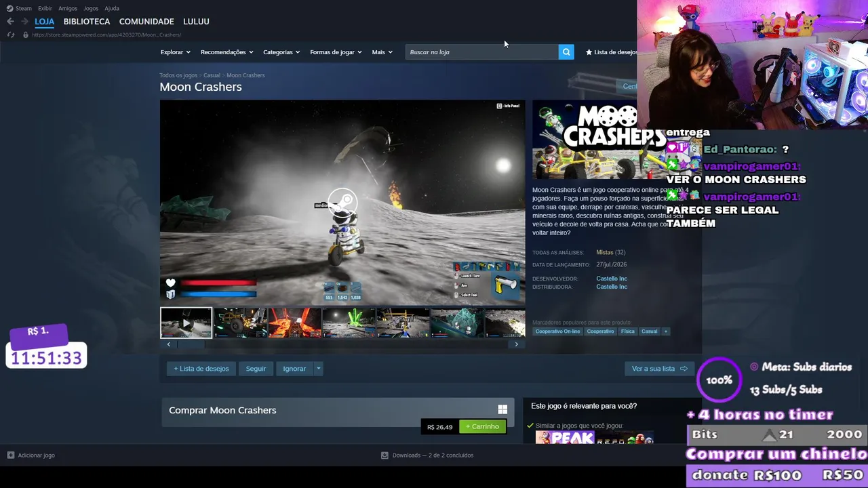This screenshot has width=868, height=488.
Task: Select the teal ruins screenshot thumbnail
Action: pyautogui.click(x=457, y=323)
